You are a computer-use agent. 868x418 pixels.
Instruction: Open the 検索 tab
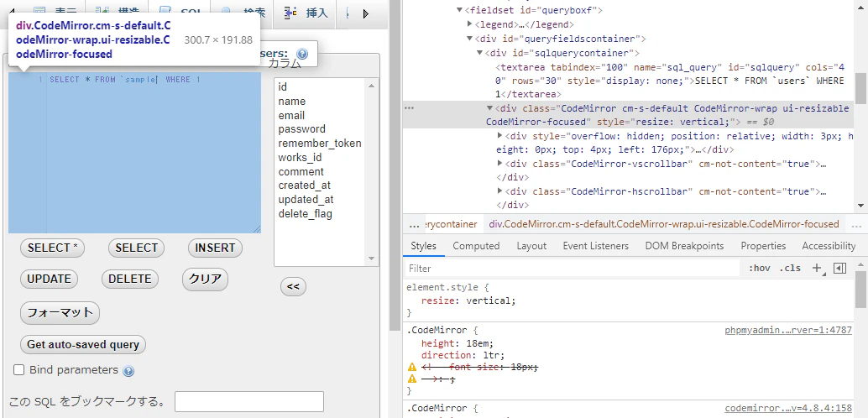[x=242, y=13]
